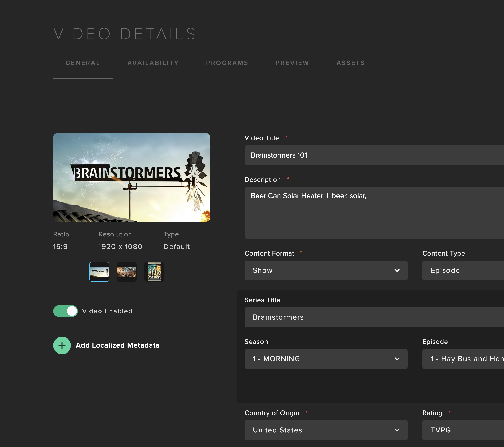Open the Rating dropdown showing TVPG
The image size is (504, 447).
tap(463, 430)
